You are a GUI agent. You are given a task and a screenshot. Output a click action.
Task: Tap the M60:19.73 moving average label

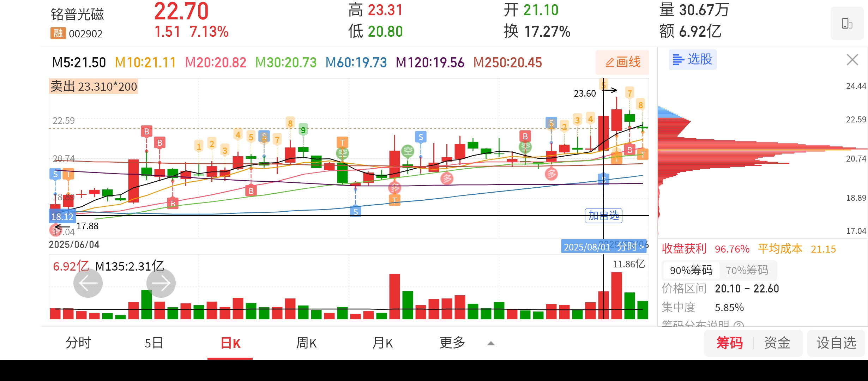356,62
